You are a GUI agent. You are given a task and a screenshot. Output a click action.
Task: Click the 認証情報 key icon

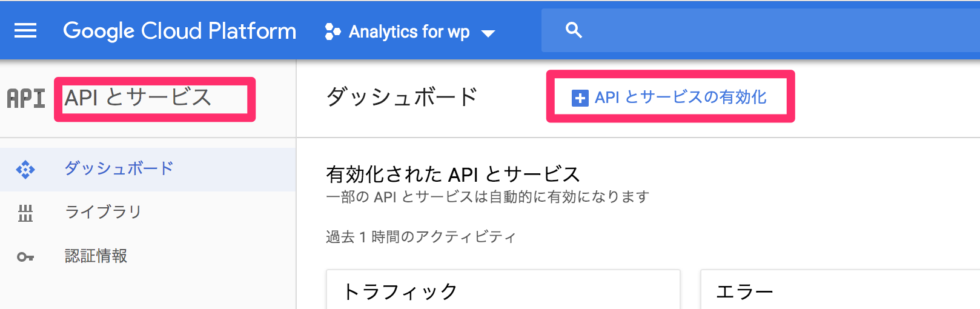click(25, 257)
